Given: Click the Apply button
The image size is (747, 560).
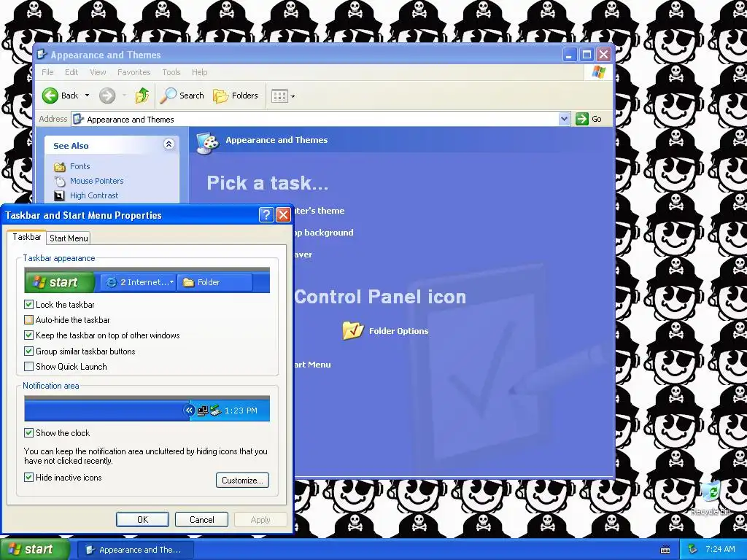Looking at the screenshot, I should click(260, 519).
